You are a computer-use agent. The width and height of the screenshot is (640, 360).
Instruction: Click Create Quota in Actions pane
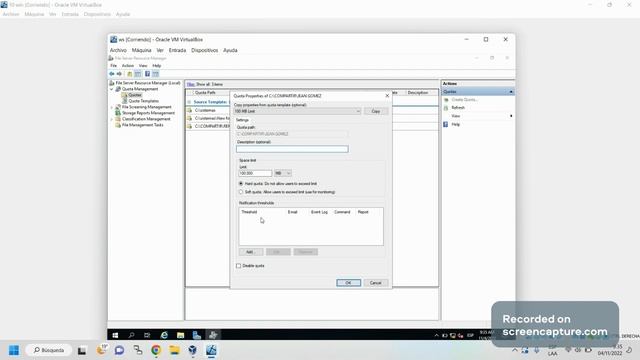pos(464,100)
